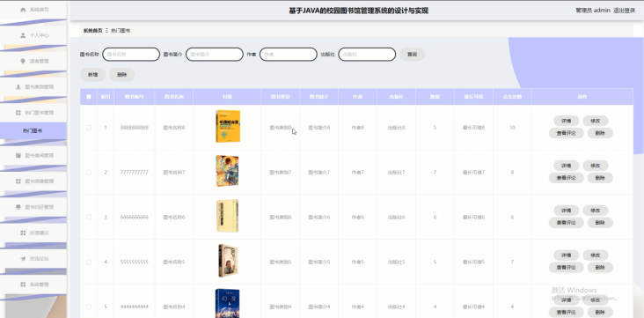This screenshot has width=644, height=318.
Task: Click row 删除 for book 图书名称7
Action: click(600, 178)
